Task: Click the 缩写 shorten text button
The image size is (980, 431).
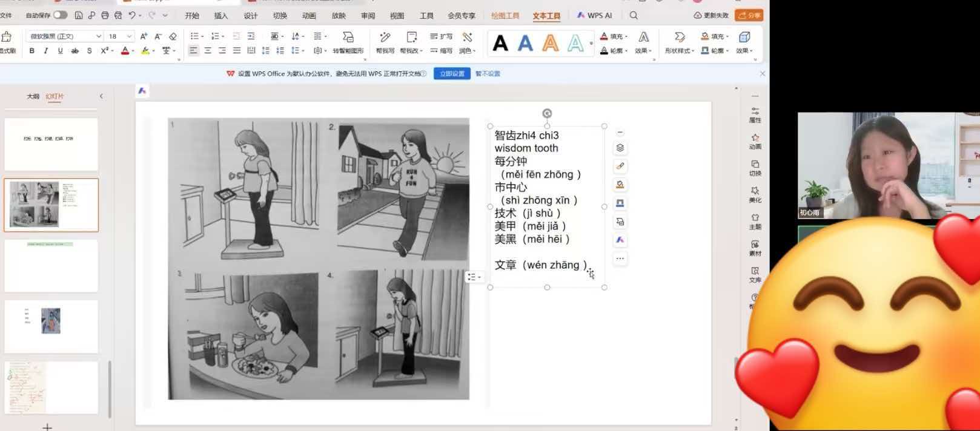Action: point(441,51)
